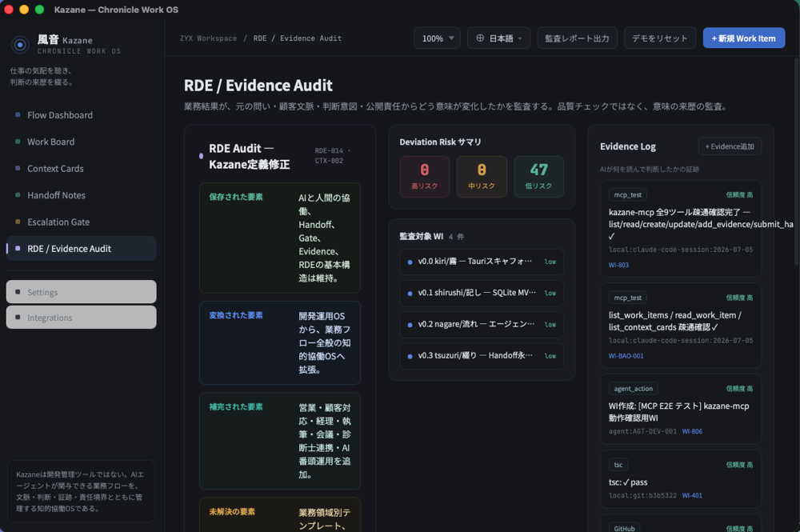Screen dimensions: 800x532
Task: Open Escalation Gate in sidebar
Action: [x=81, y=222]
